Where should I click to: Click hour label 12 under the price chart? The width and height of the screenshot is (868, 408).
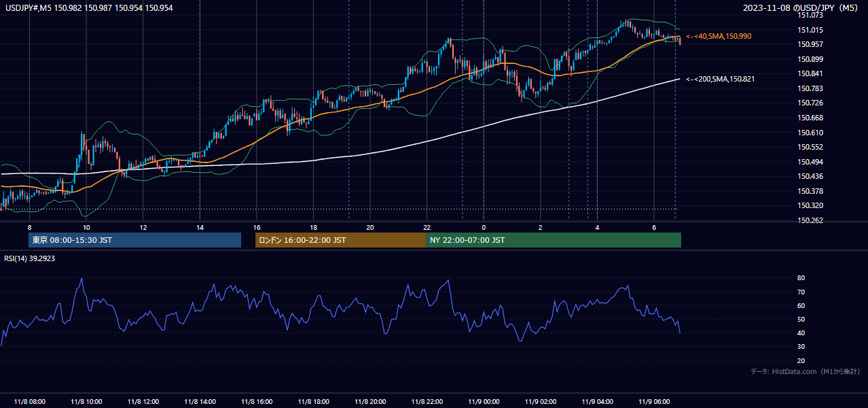click(x=143, y=227)
